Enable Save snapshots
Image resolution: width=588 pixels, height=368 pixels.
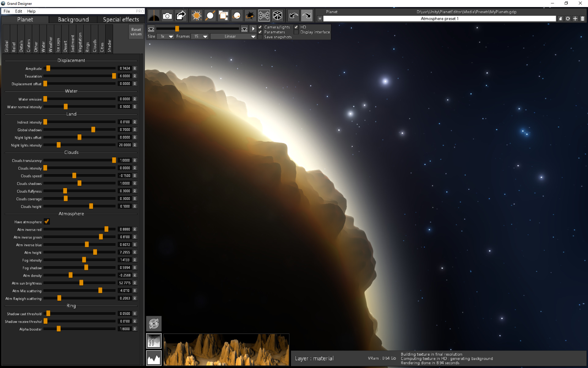(260, 37)
